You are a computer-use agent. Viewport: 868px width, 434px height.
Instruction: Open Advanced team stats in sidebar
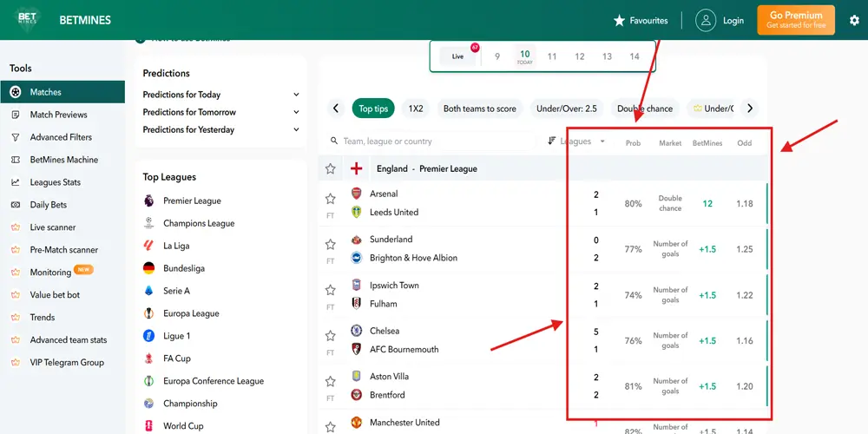tap(69, 340)
